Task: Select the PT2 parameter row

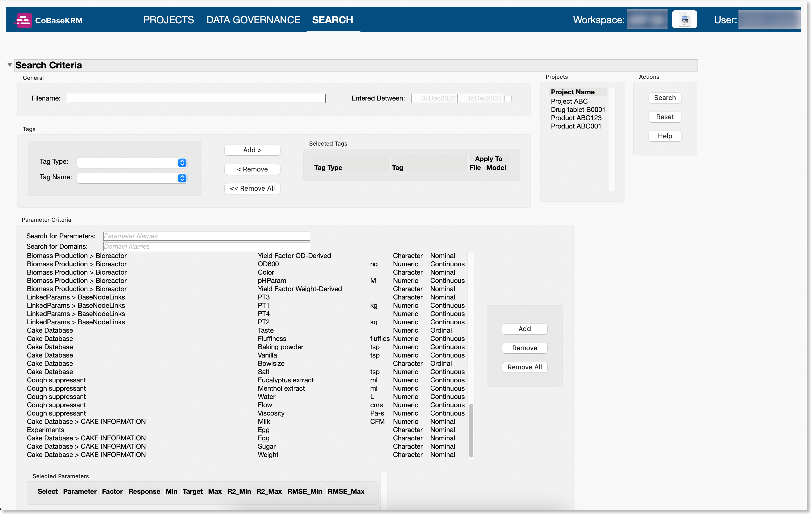Action: point(246,322)
